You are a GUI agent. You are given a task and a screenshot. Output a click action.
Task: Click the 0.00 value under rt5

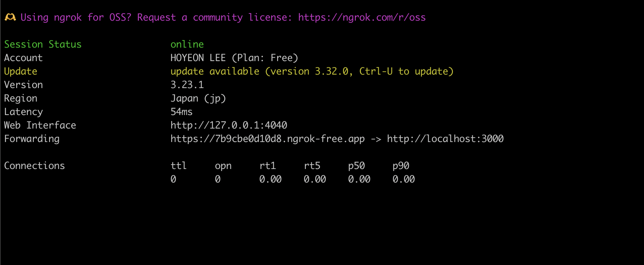point(315,179)
